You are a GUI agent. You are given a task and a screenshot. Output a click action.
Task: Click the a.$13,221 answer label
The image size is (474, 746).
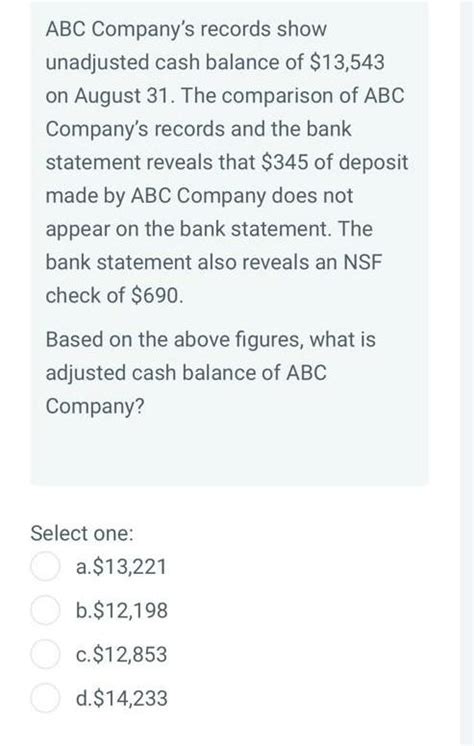pyautogui.click(x=121, y=567)
